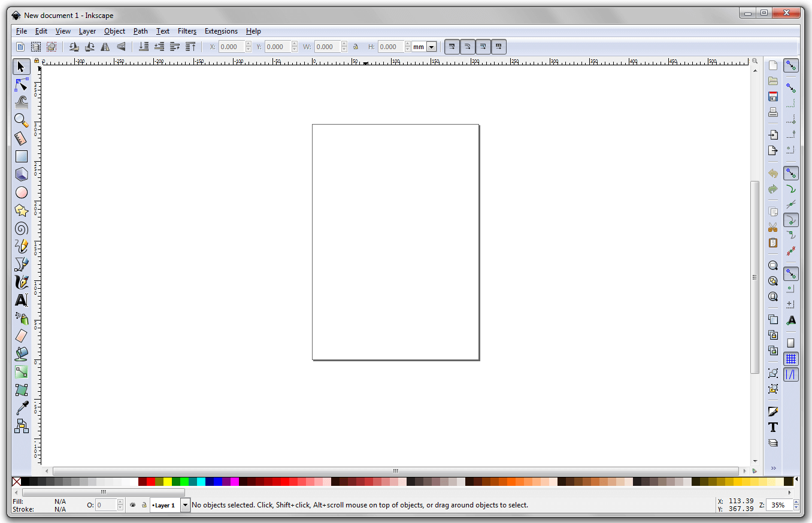Select the Spiral tool

pyautogui.click(x=22, y=228)
